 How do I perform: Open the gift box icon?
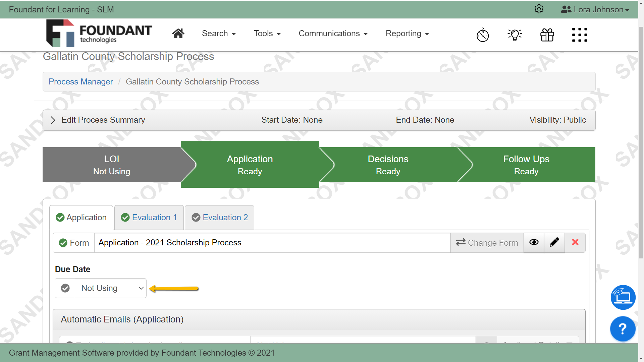pos(547,35)
